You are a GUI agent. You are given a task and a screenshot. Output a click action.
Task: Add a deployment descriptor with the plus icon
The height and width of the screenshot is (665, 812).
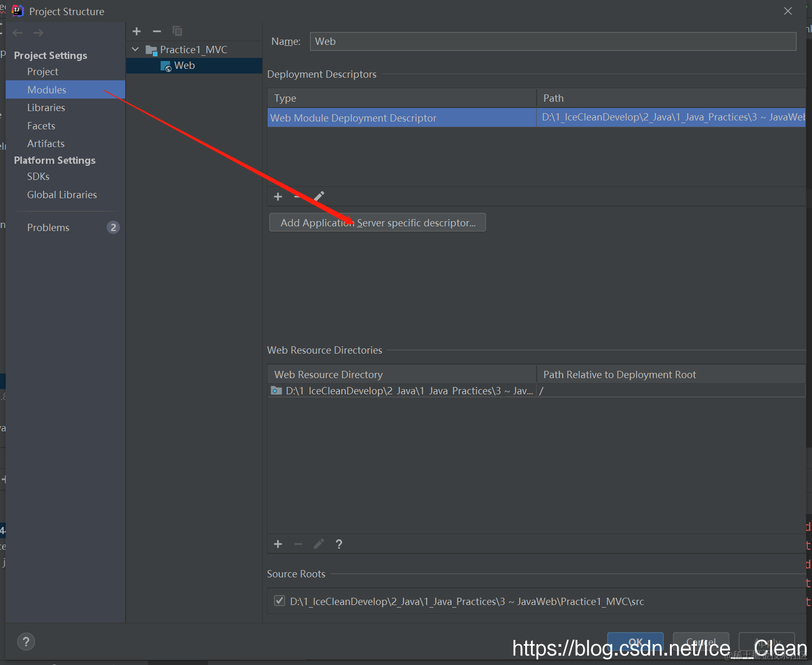(x=278, y=197)
